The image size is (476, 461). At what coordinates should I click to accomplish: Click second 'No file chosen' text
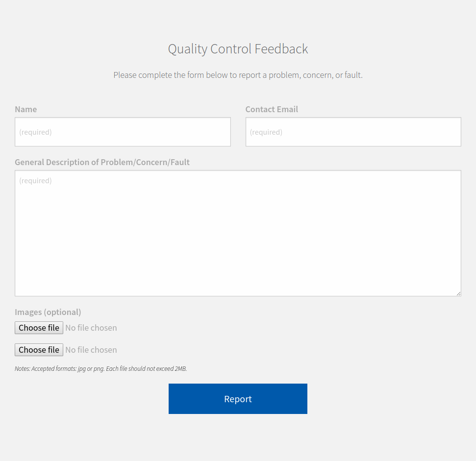tap(91, 350)
